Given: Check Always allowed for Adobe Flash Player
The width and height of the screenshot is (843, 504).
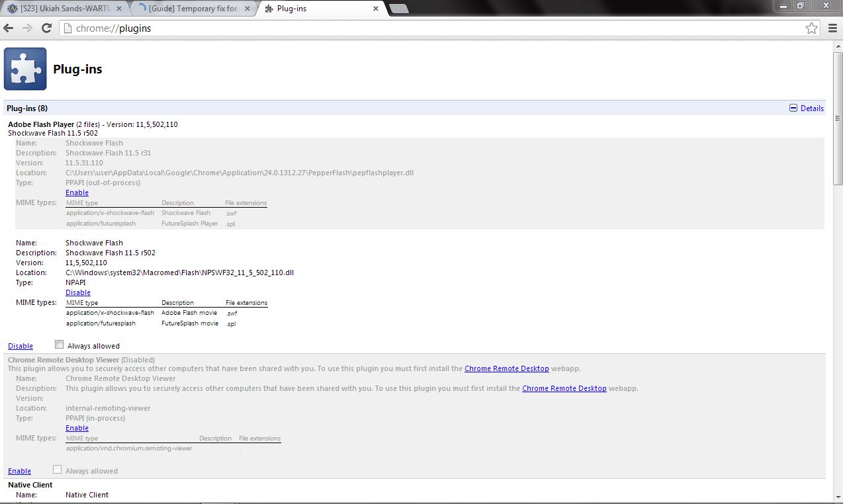Looking at the screenshot, I should (60, 345).
